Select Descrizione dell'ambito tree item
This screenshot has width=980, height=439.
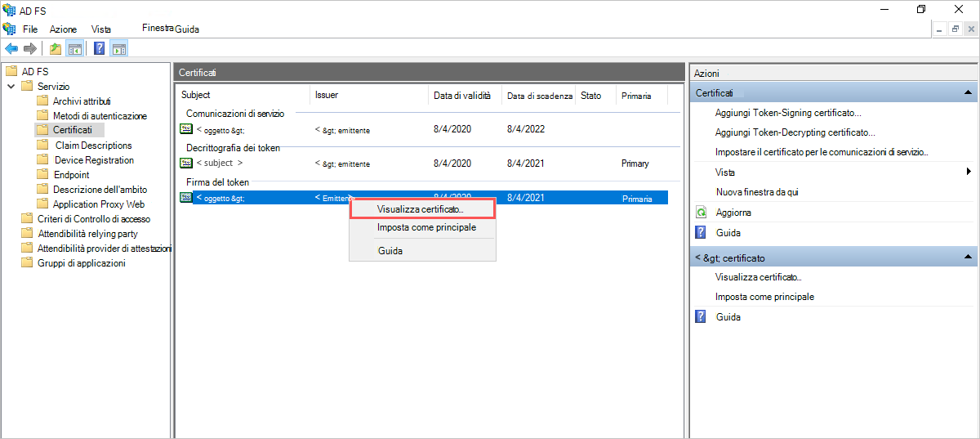tap(100, 190)
